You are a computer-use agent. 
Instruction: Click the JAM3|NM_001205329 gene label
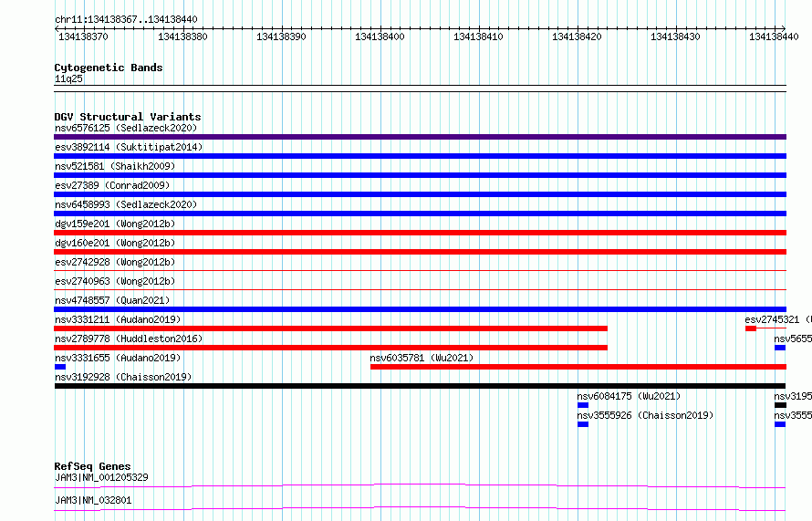click(101, 477)
